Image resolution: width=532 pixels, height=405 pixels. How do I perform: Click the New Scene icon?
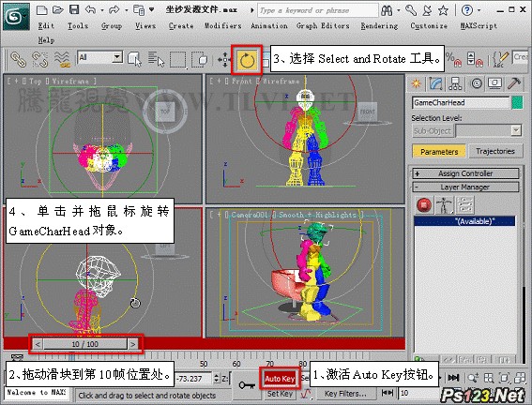click(41, 9)
